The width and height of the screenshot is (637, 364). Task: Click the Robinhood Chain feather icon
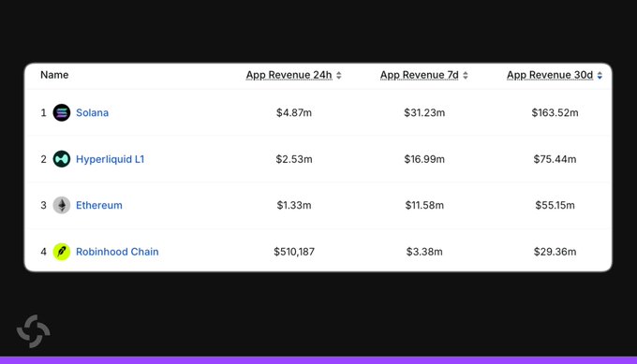(62, 252)
